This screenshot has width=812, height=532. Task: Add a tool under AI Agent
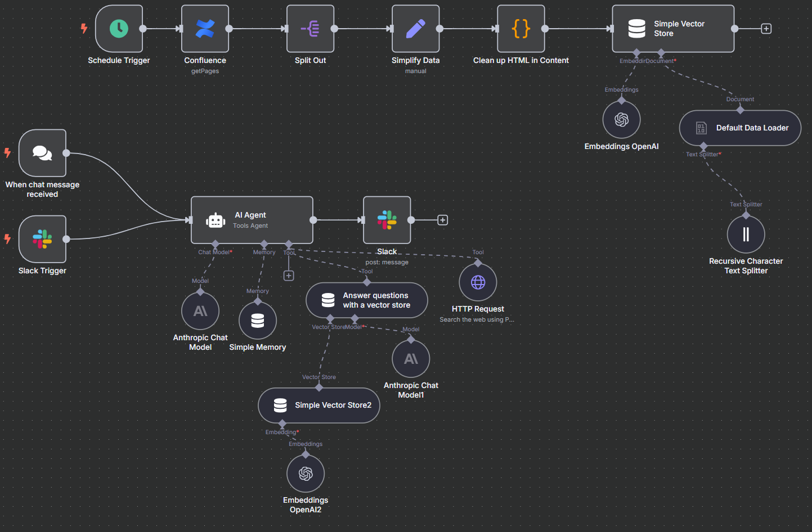[x=289, y=276]
